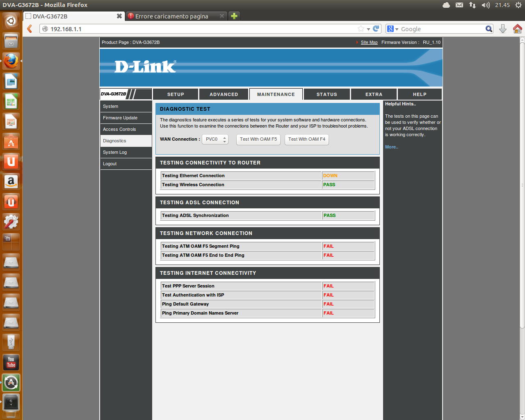
Task: Open Ubuntu Dash home launcher icon
Action: [11, 21]
